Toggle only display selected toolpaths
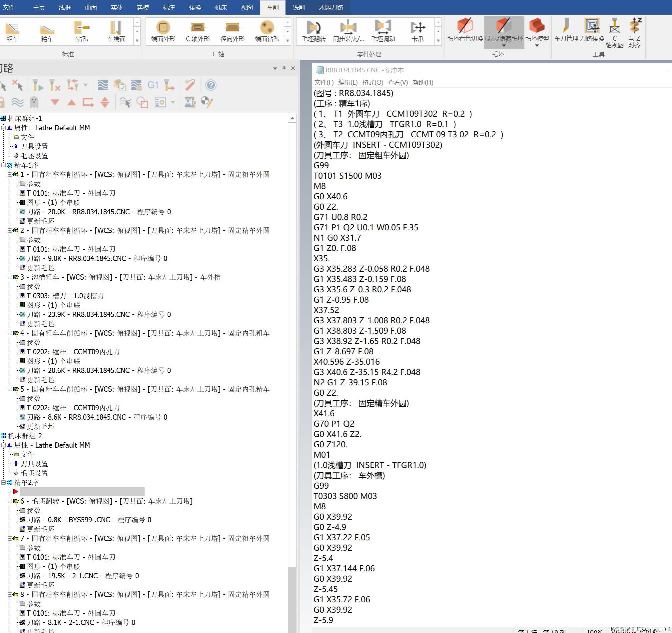The image size is (672, 633). 125,102
